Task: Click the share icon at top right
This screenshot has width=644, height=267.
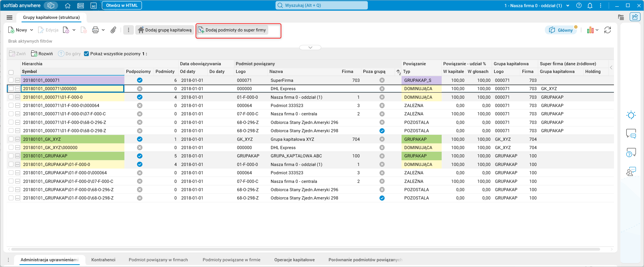Action: click(x=635, y=17)
